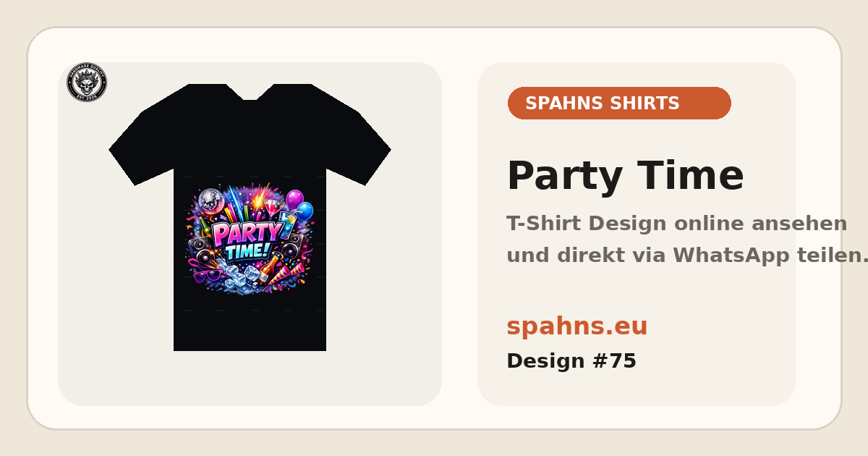Screen dimensions: 868x456
Task: Select the disco ball in shirt design
Action: click(x=211, y=201)
